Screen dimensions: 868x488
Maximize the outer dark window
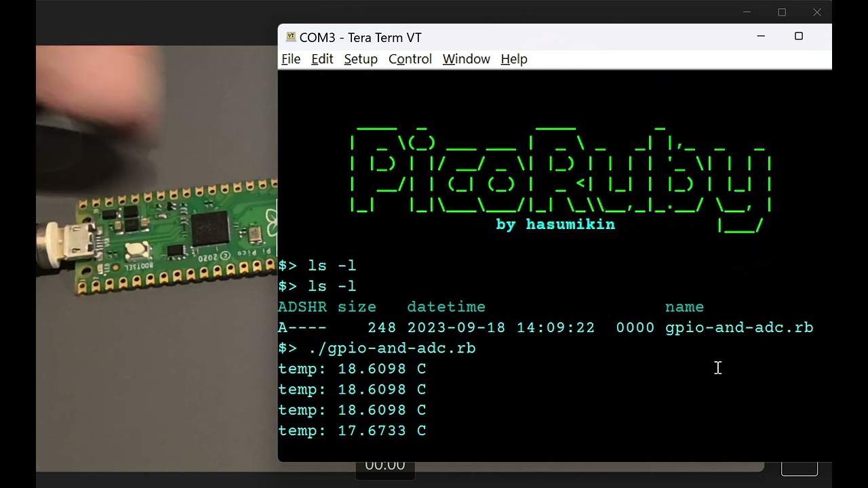(x=782, y=12)
